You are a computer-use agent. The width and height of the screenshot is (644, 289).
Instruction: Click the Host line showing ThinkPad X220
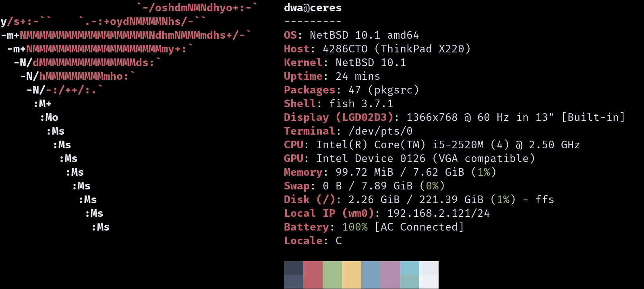coord(377,49)
